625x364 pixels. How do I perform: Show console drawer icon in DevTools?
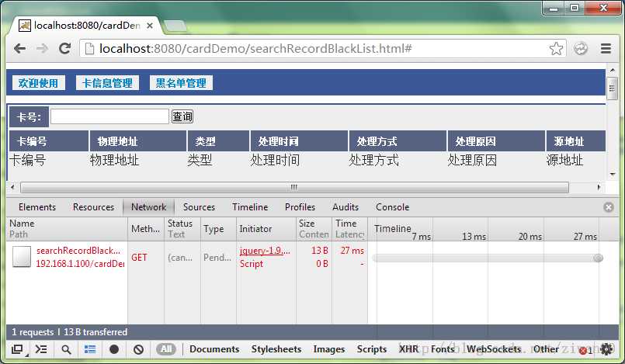(x=41, y=349)
